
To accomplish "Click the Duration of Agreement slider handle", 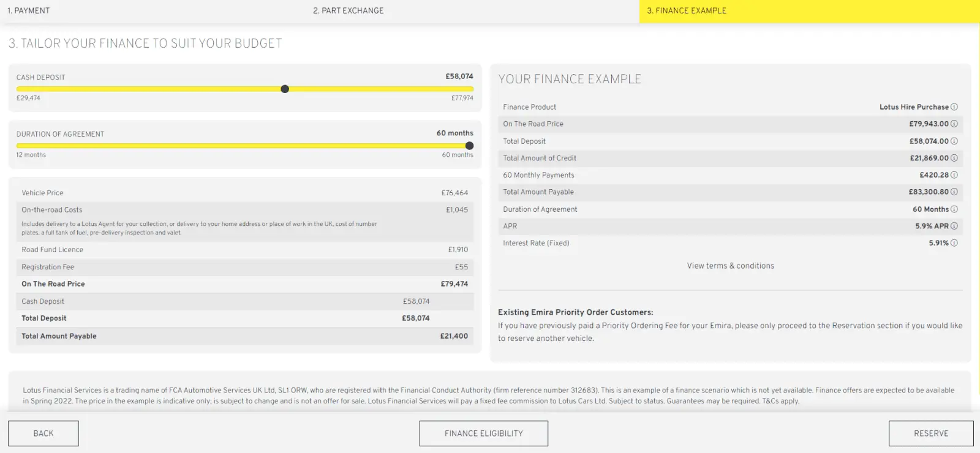I will pos(469,146).
